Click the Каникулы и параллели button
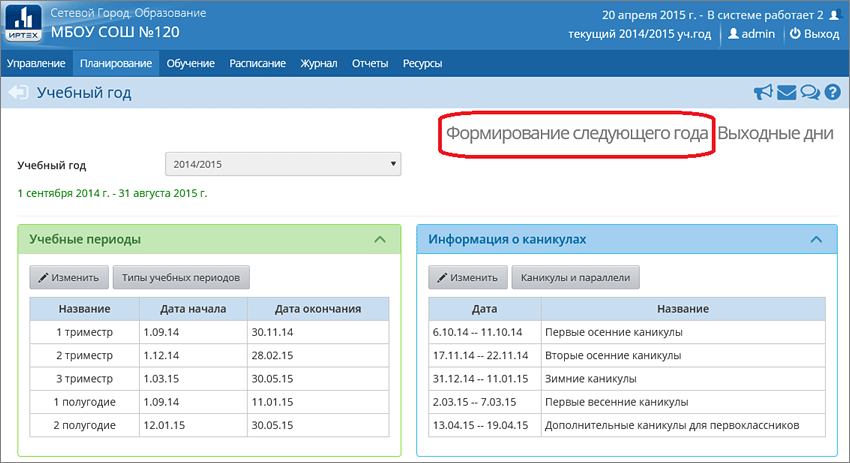The height and width of the screenshot is (463, 850). point(575,277)
